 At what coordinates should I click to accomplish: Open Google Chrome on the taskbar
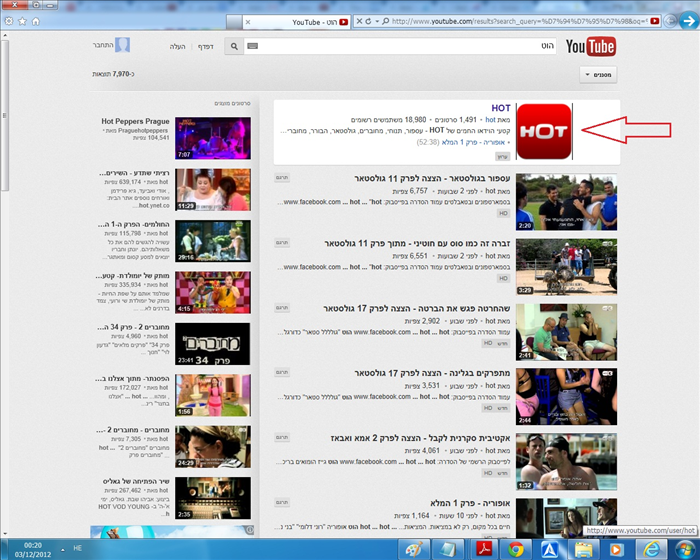click(516, 549)
